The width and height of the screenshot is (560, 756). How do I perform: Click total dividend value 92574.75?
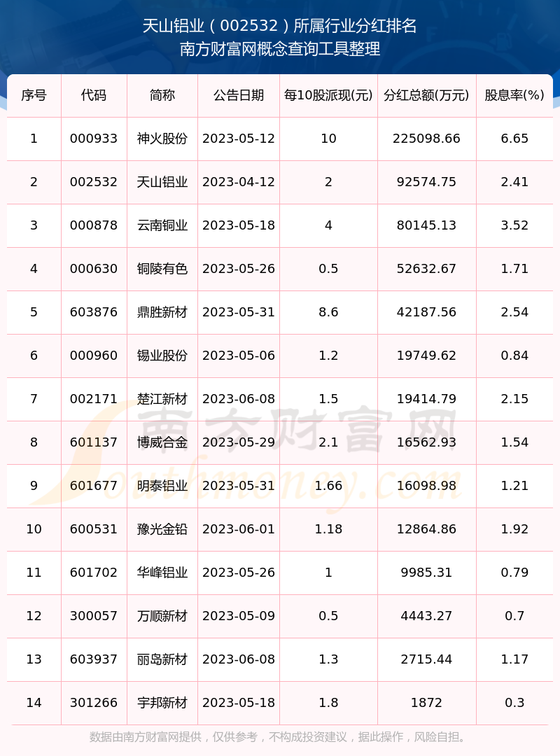tap(426, 182)
